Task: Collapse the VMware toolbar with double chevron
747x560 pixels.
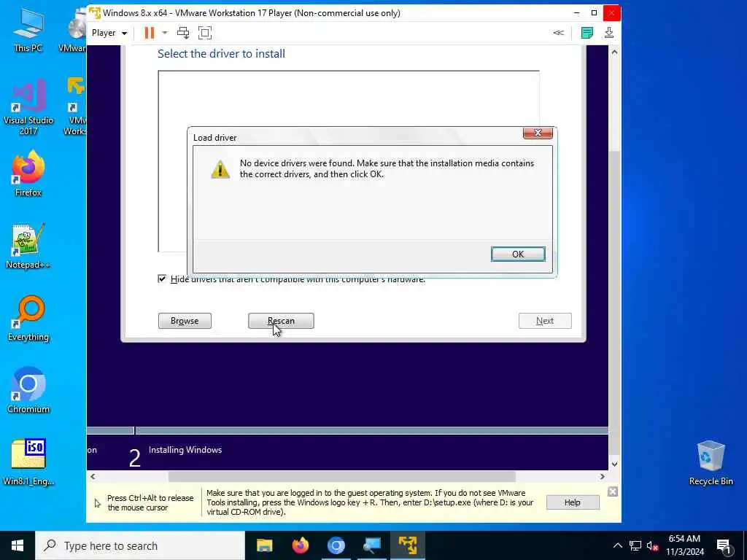Action: pos(558,33)
